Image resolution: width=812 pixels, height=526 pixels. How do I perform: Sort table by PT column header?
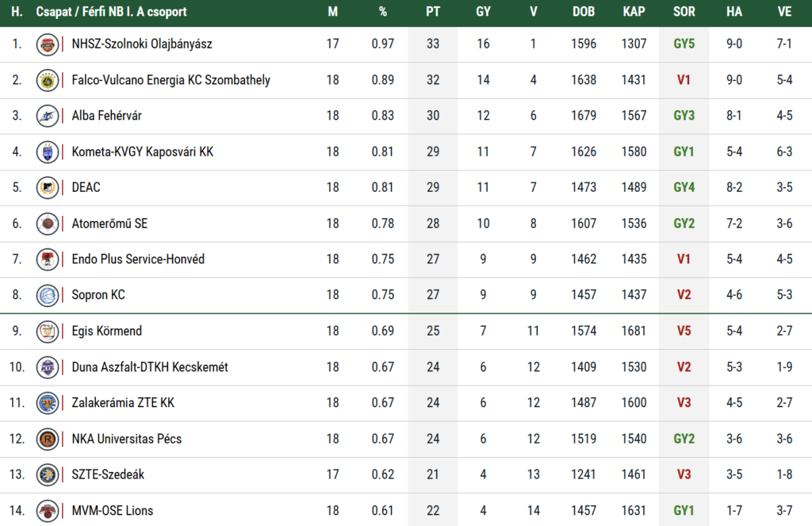coord(433,13)
